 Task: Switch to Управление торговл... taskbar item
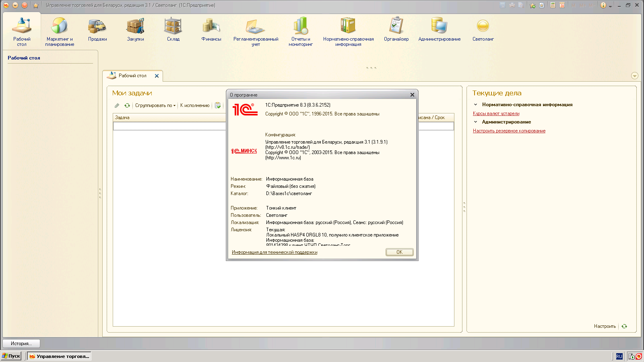point(59,356)
